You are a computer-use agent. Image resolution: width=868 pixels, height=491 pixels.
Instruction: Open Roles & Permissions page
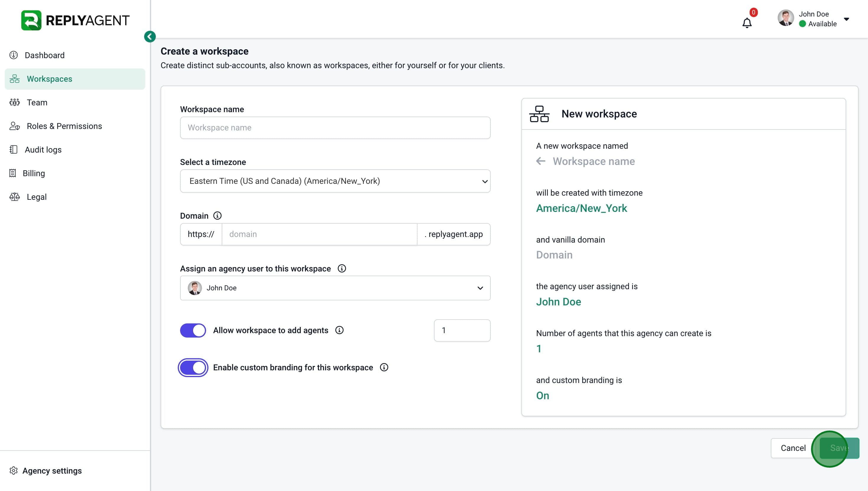coord(64,126)
